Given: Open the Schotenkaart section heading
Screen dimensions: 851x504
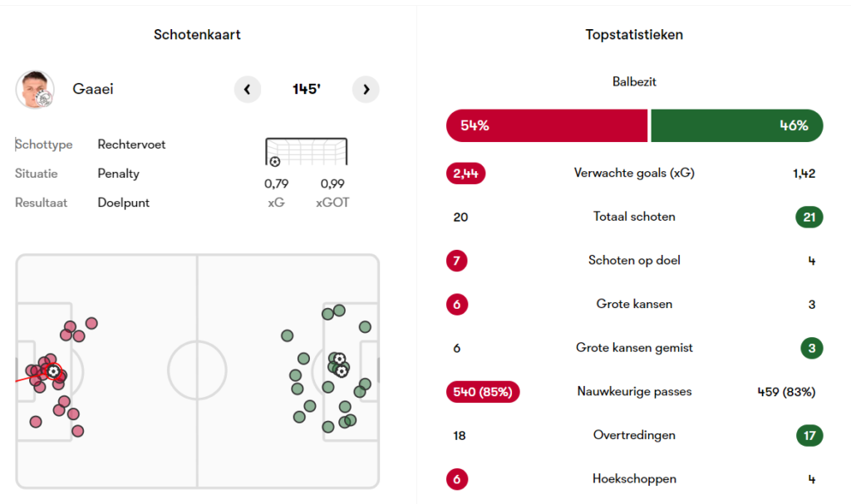Looking at the screenshot, I should 197,35.
